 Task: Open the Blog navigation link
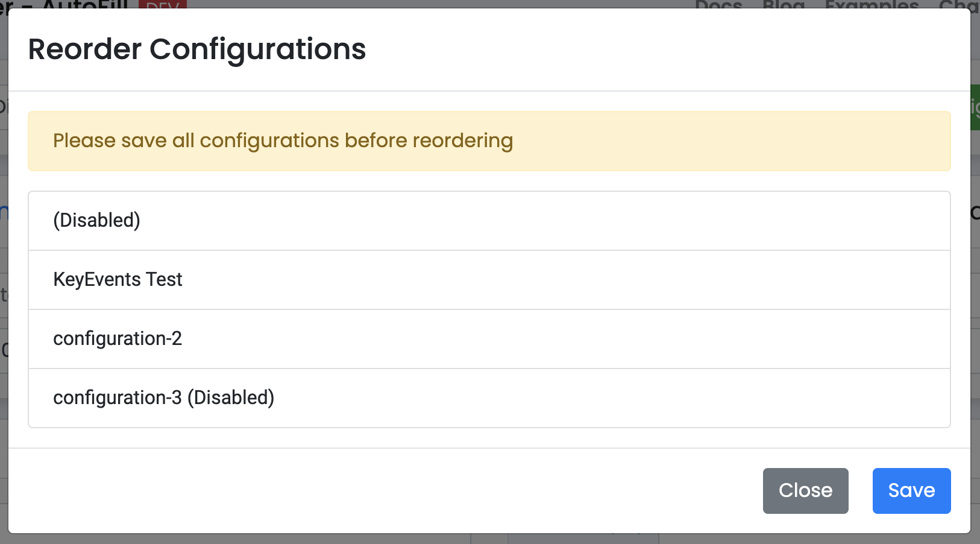(x=783, y=5)
